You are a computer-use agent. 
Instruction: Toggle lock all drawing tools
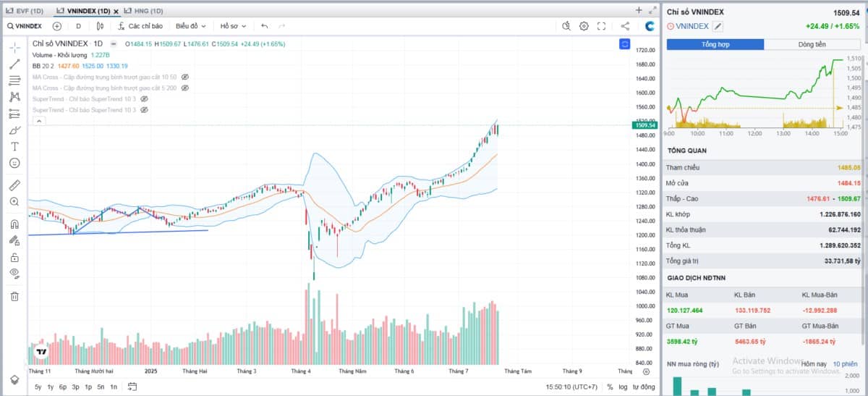pyautogui.click(x=14, y=257)
